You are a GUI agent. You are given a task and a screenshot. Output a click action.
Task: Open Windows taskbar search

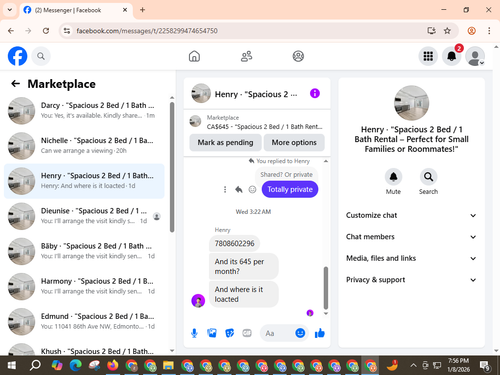click(35, 365)
